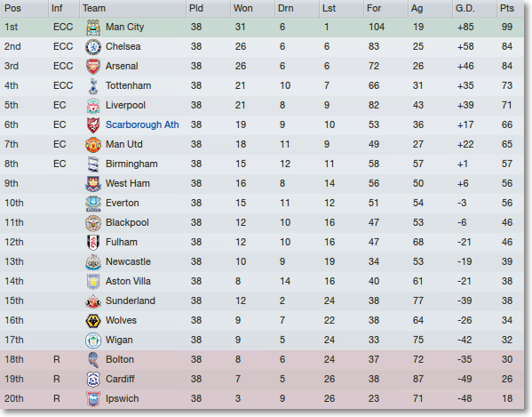Image resolution: width=532 pixels, height=417 pixels.
Task: Click the Newcastle club crest
Action: point(93,262)
